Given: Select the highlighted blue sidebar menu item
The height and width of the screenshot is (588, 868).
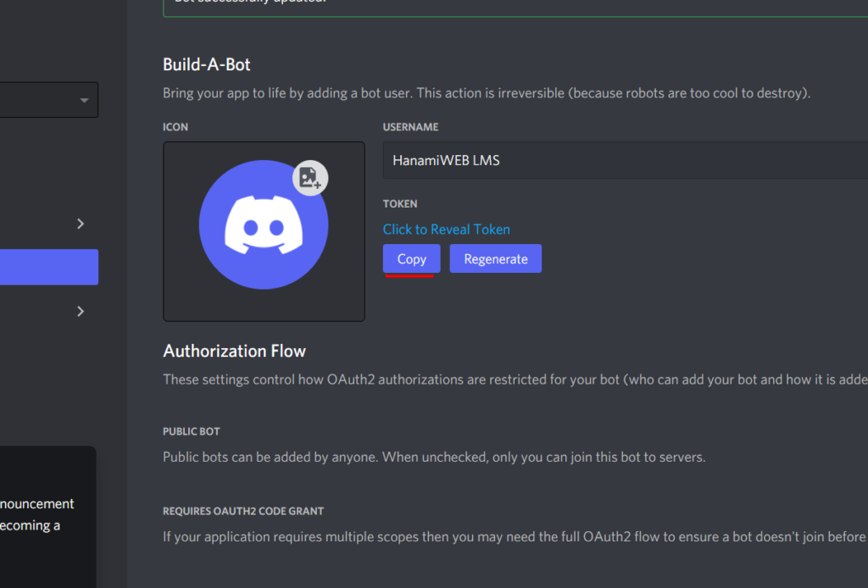Looking at the screenshot, I should point(48,267).
